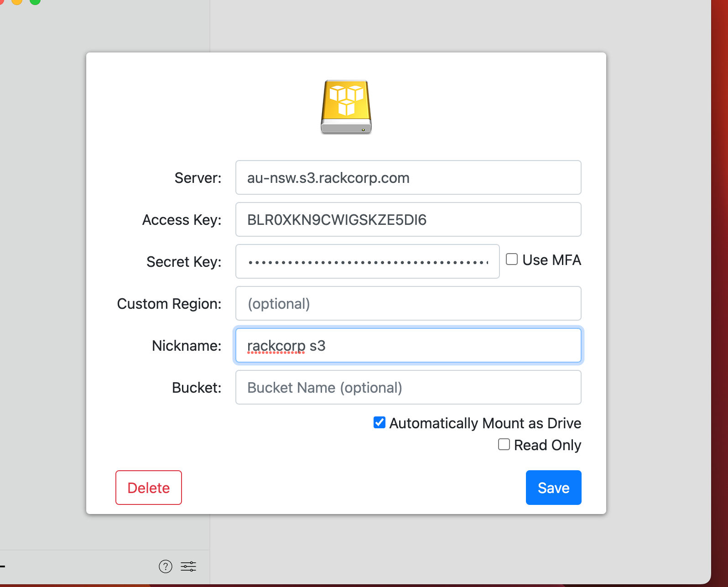Click the green window zoom button
Viewport: 728px width, 587px height.
pyautogui.click(x=35, y=1)
